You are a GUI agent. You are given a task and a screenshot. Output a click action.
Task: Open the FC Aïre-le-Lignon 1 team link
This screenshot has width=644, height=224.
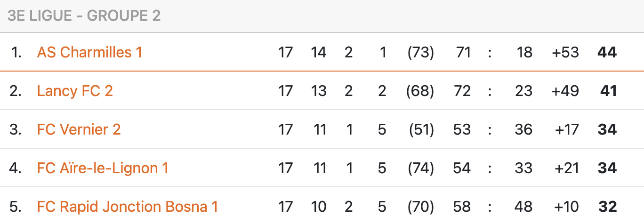click(103, 168)
